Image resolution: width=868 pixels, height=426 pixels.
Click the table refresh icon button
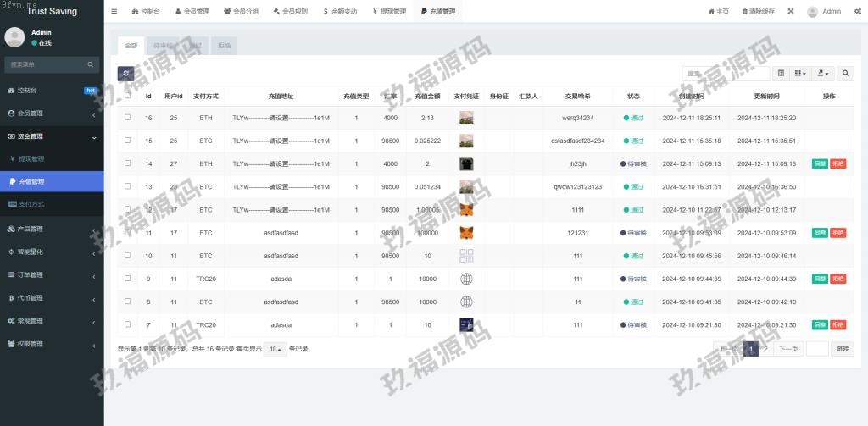126,74
